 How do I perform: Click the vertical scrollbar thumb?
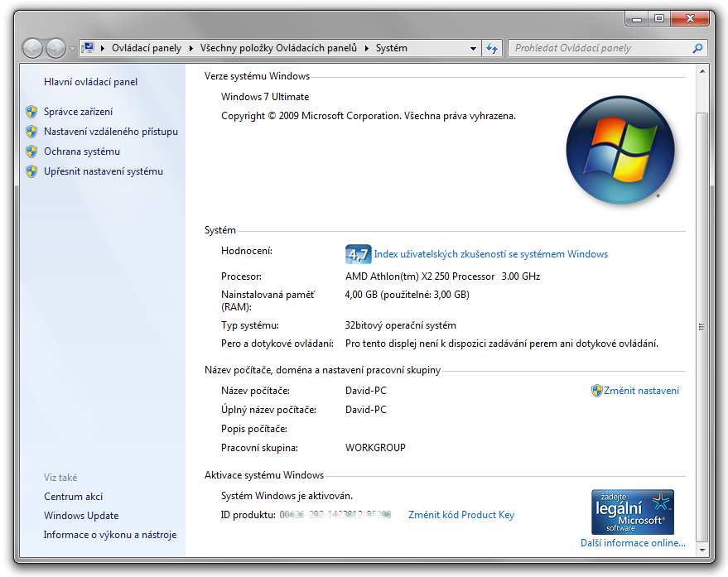[702, 327]
